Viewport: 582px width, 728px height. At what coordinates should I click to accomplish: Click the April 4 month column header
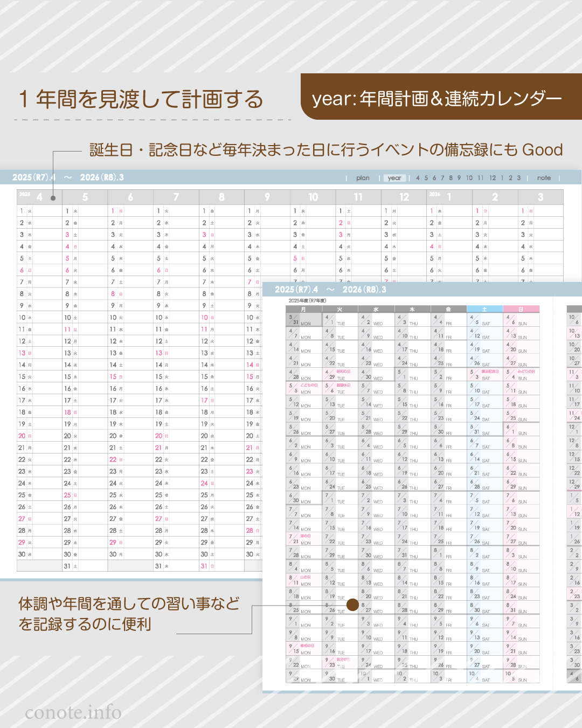point(38,197)
